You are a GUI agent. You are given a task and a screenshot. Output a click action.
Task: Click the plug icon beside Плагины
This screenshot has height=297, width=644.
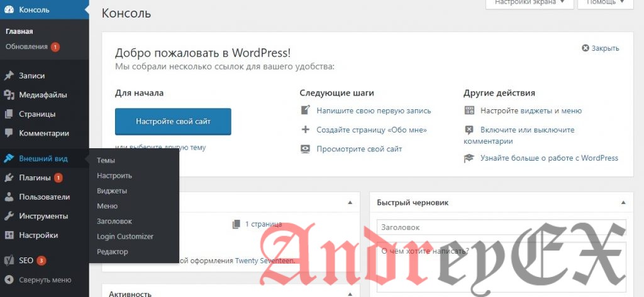(x=9, y=178)
